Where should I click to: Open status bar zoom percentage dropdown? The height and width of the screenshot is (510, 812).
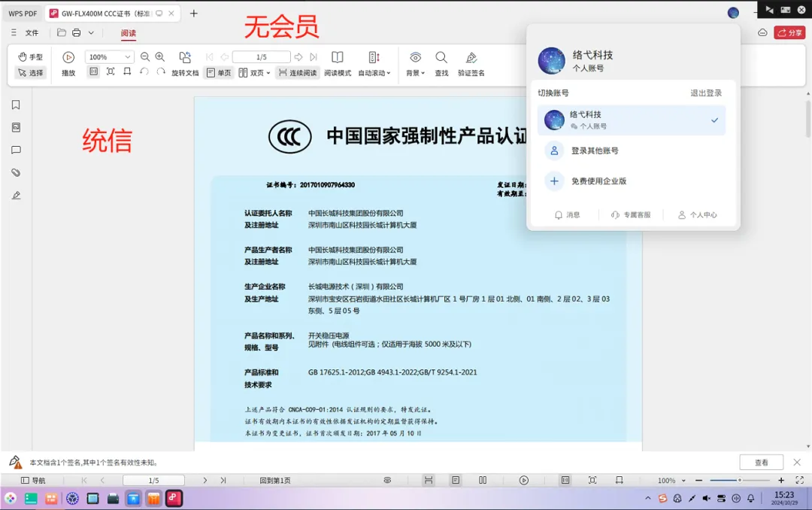coord(683,481)
